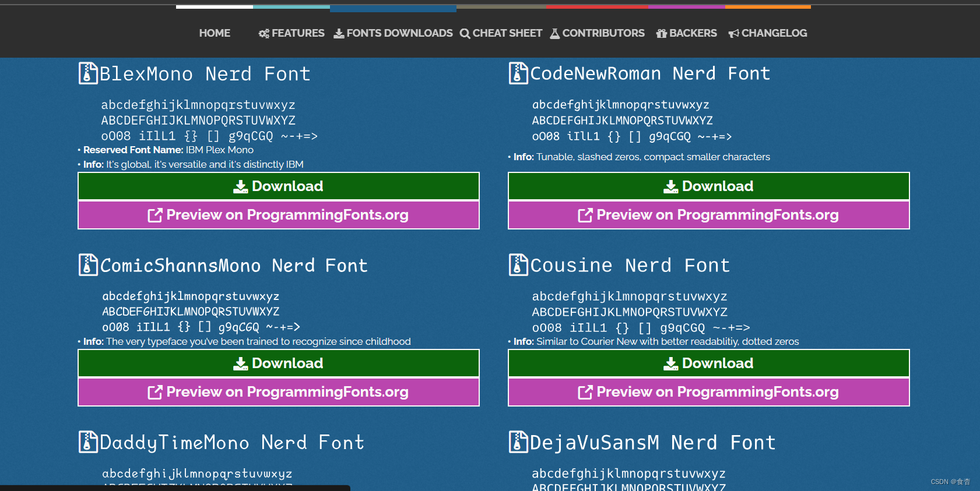Download the CodeNewRoman Nerd Font
This screenshot has height=491, width=980.
click(709, 186)
